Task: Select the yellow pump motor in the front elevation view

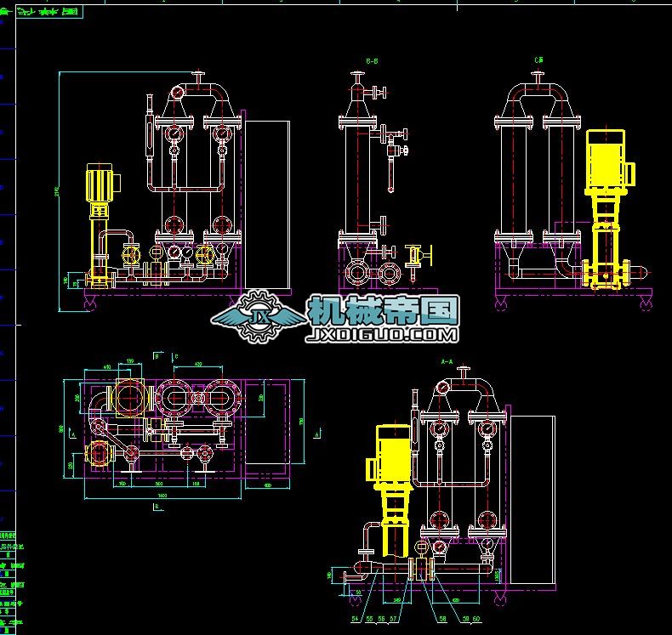Action: pyautogui.click(x=102, y=183)
